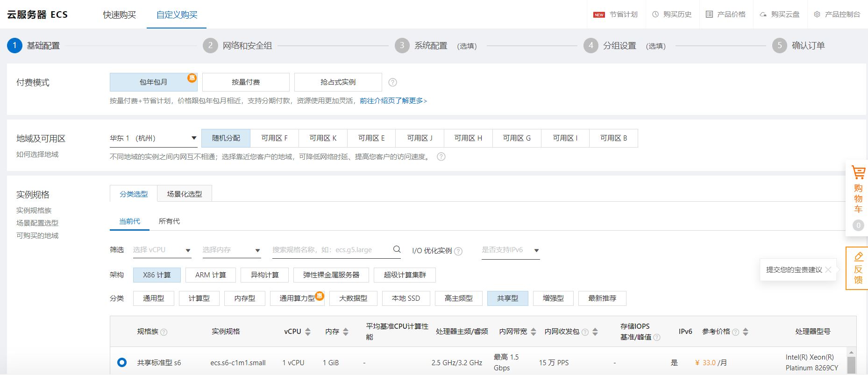
Task: Sort table by 内存 arrows
Action: coord(346,332)
